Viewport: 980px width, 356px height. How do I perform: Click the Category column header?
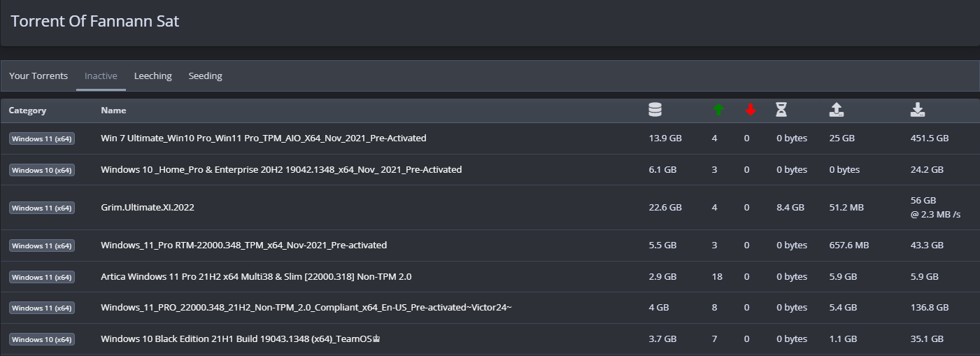[27, 111]
